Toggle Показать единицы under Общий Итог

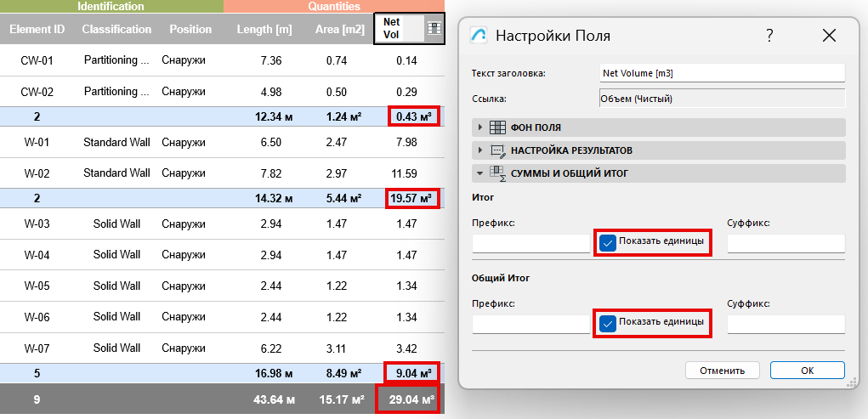click(x=608, y=323)
